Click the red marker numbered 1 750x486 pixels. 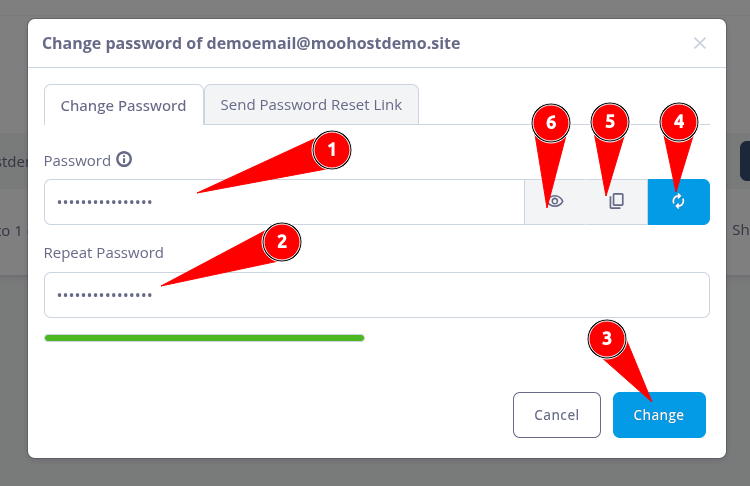click(332, 150)
